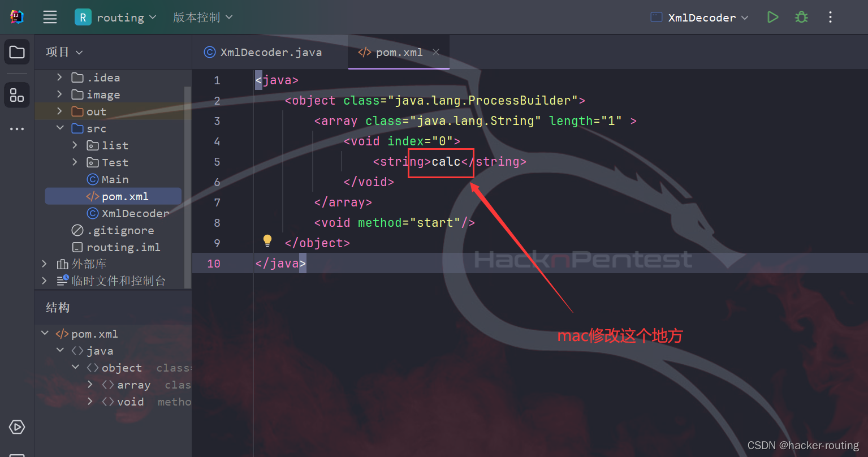The height and width of the screenshot is (457, 868).
Task: Expand the out folder
Action: click(x=59, y=111)
